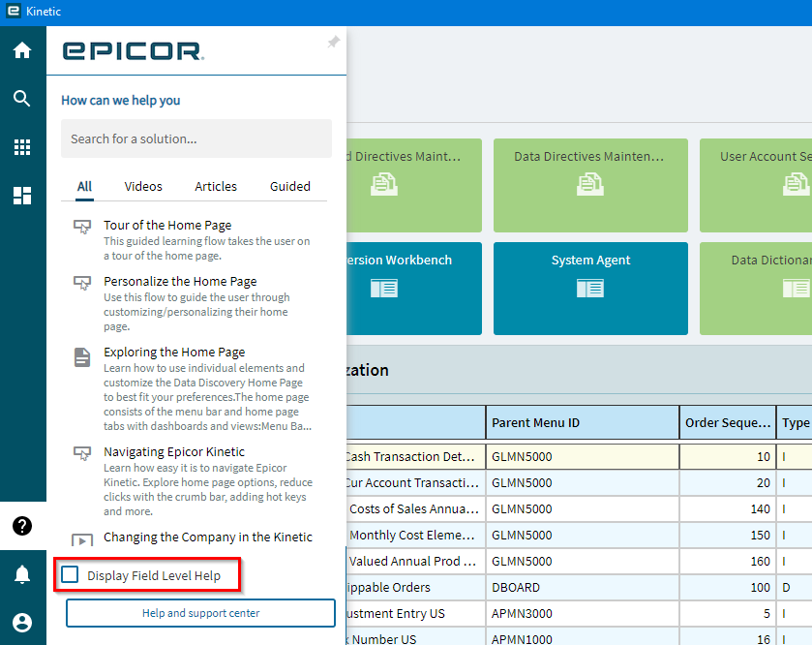Open the dashboard tiles icon in sidebar

tap(21, 196)
